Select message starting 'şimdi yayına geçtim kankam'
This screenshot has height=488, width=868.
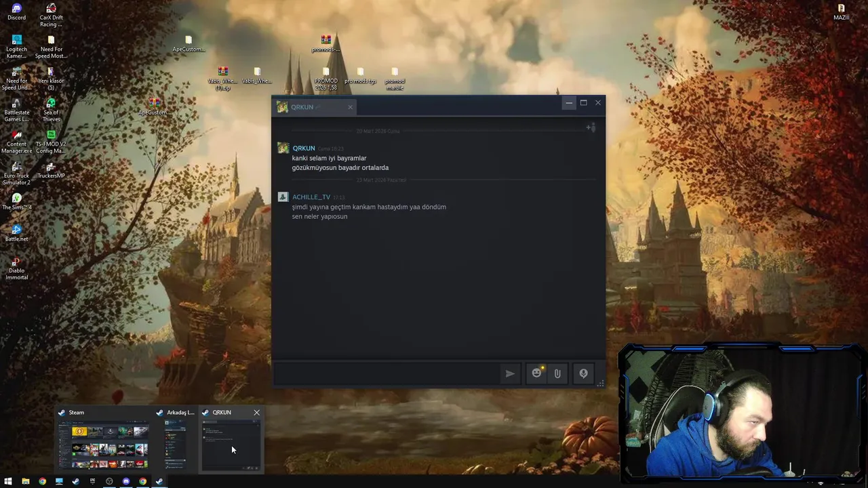(369, 207)
